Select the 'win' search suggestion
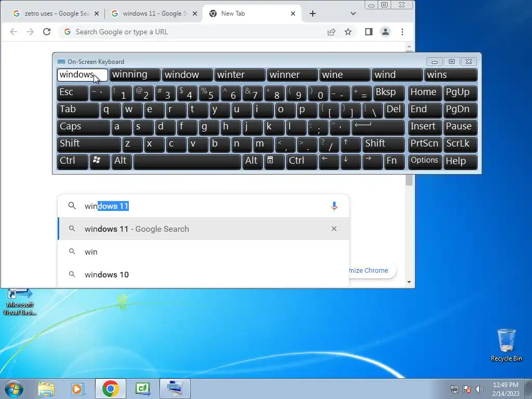The image size is (532, 399). (204, 252)
